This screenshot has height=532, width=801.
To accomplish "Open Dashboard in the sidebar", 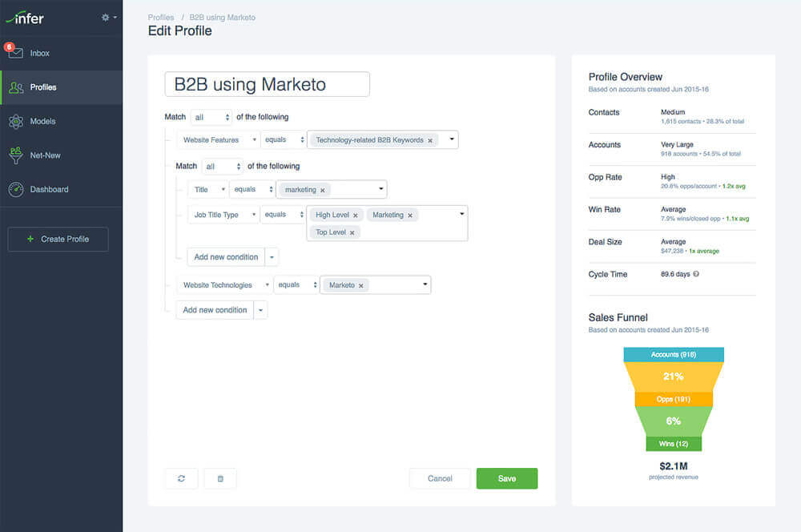I will (62, 189).
